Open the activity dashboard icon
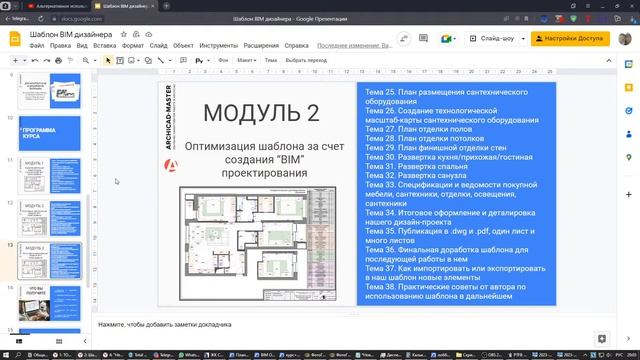Viewport: 640px width, 360px height. point(404,38)
